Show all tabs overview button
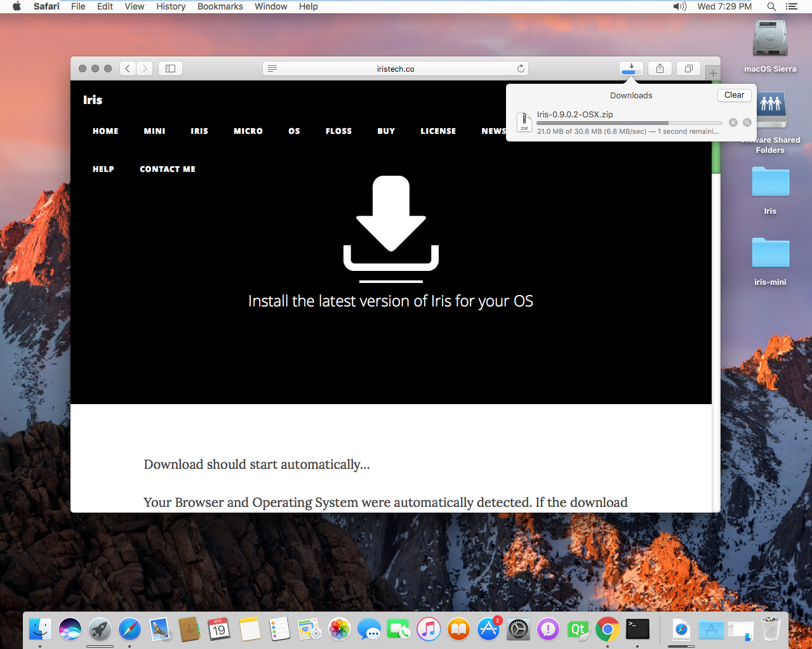 [x=688, y=69]
